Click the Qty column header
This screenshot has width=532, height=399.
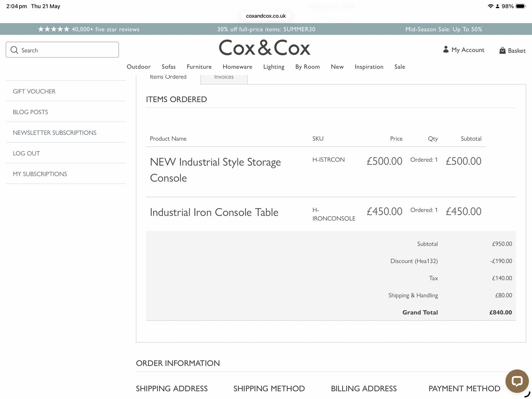click(x=433, y=139)
